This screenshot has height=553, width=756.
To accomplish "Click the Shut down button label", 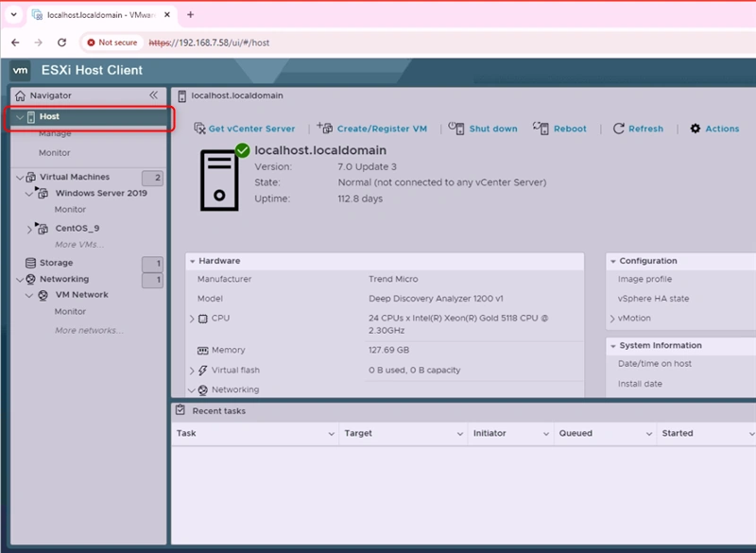I will pyautogui.click(x=493, y=129).
